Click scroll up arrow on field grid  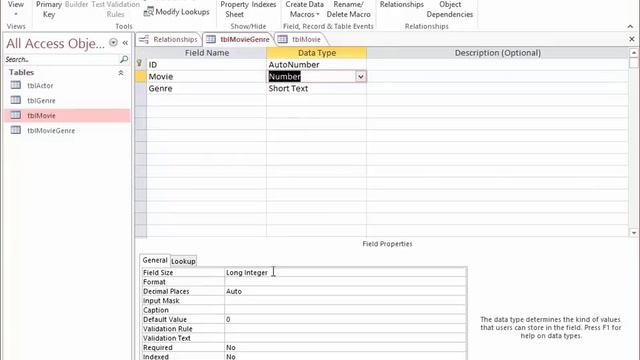coord(633,53)
